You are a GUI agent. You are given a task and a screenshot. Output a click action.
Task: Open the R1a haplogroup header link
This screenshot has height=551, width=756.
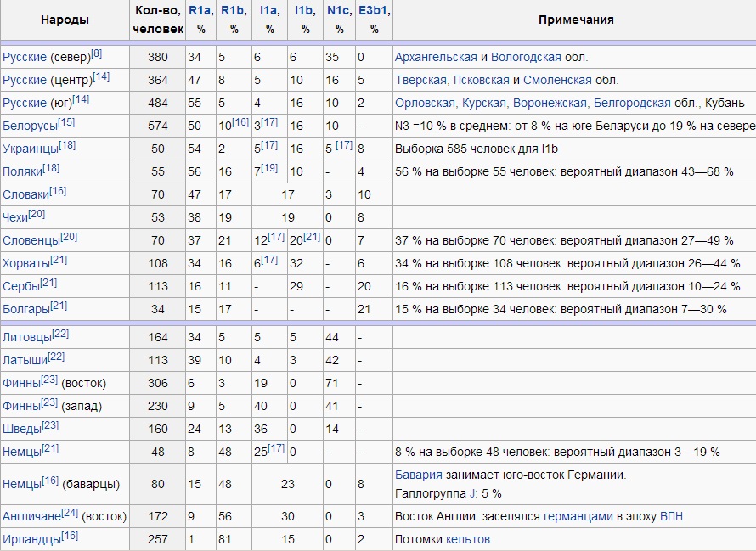click(200, 10)
